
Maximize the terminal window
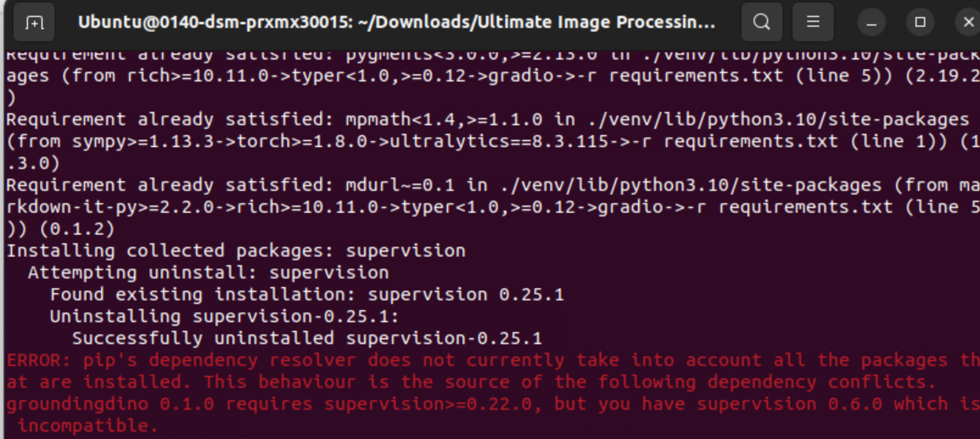920,22
